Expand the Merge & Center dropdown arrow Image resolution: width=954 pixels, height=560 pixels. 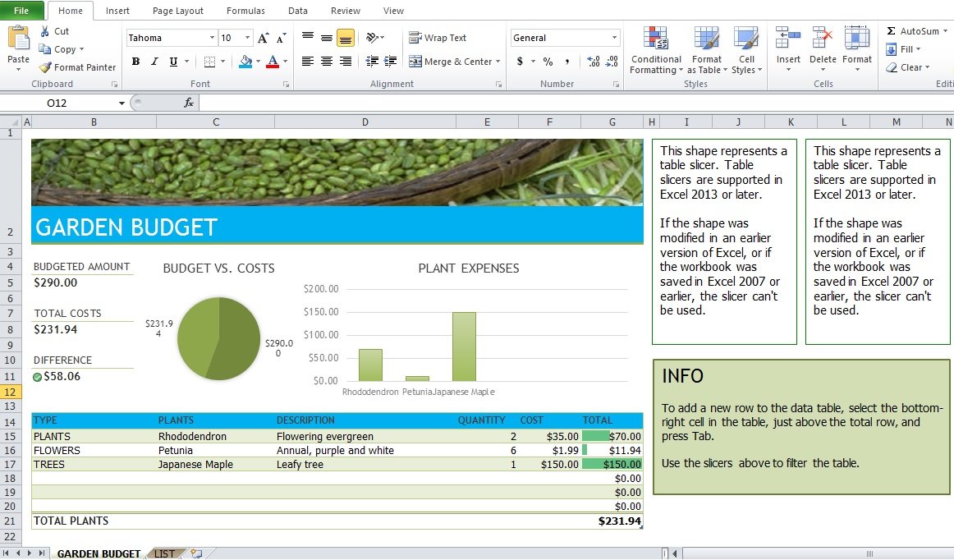[498, 62]
